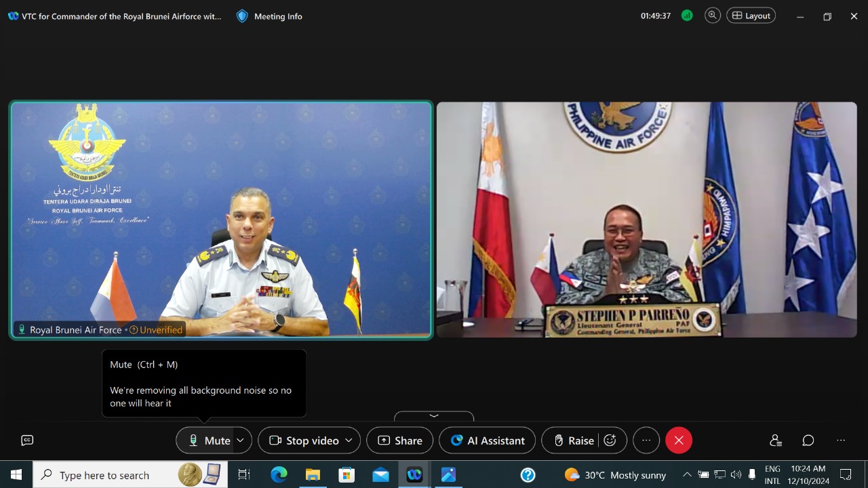Open the Windows notification center

(846, 475)
